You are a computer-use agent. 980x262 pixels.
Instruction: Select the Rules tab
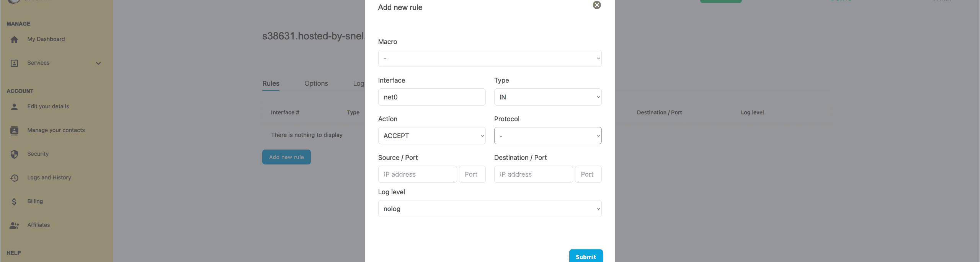(271, 83)
